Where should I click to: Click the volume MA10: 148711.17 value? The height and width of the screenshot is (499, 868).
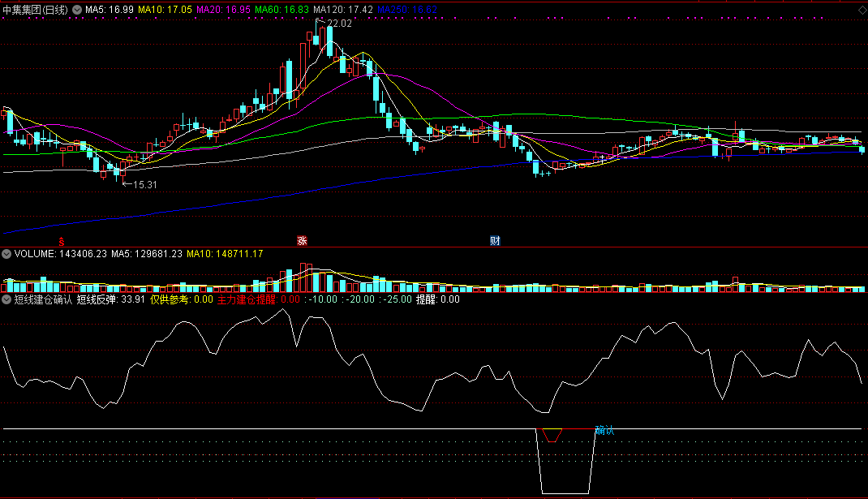225,254
